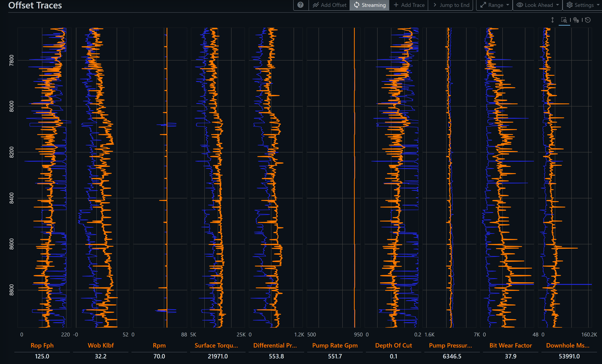Viewport: 602px width, 364px height.
Task: Activate the box zoom tool icon
Action: tap(564, 20)
